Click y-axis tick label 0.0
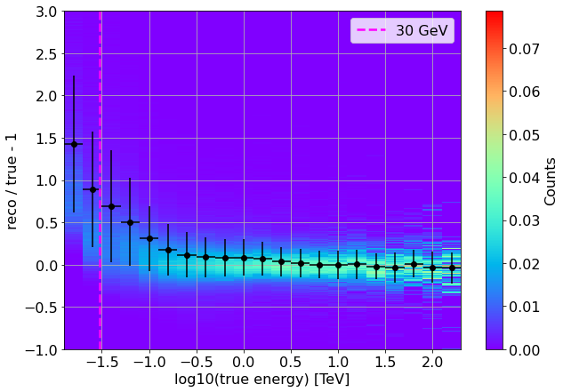This screenshot has height=392, width=563. [46, 266]
